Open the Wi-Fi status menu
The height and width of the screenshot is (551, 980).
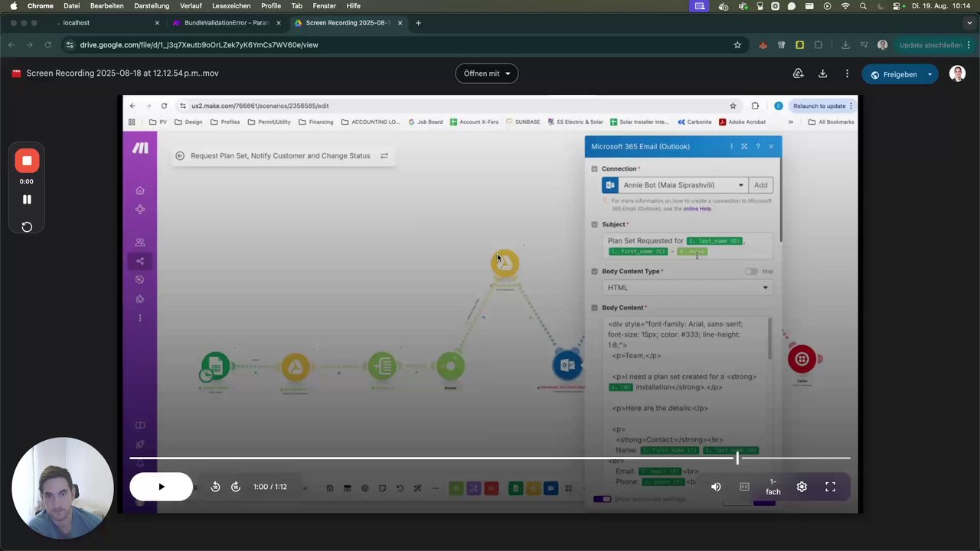845,5
